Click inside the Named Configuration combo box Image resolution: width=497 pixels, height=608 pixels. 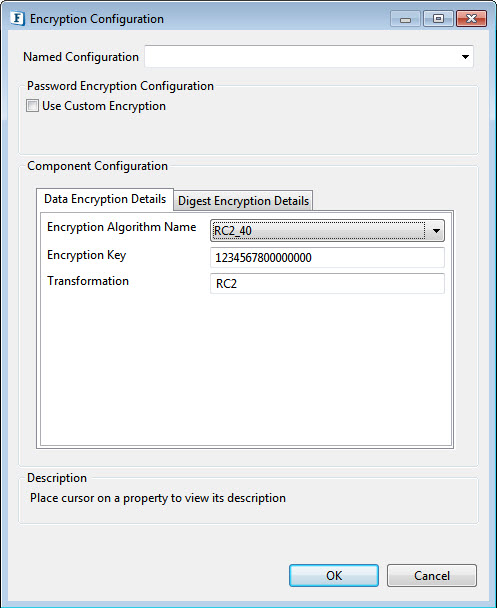click(309, 57)
